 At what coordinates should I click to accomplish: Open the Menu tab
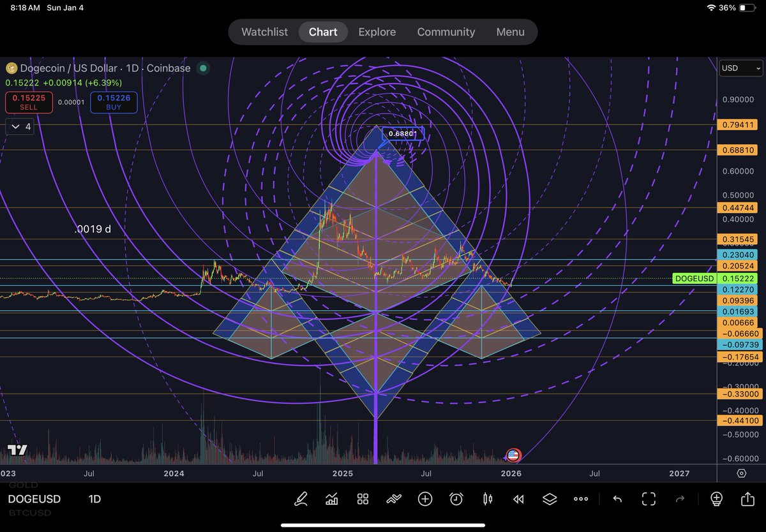(x=510, y=32)
